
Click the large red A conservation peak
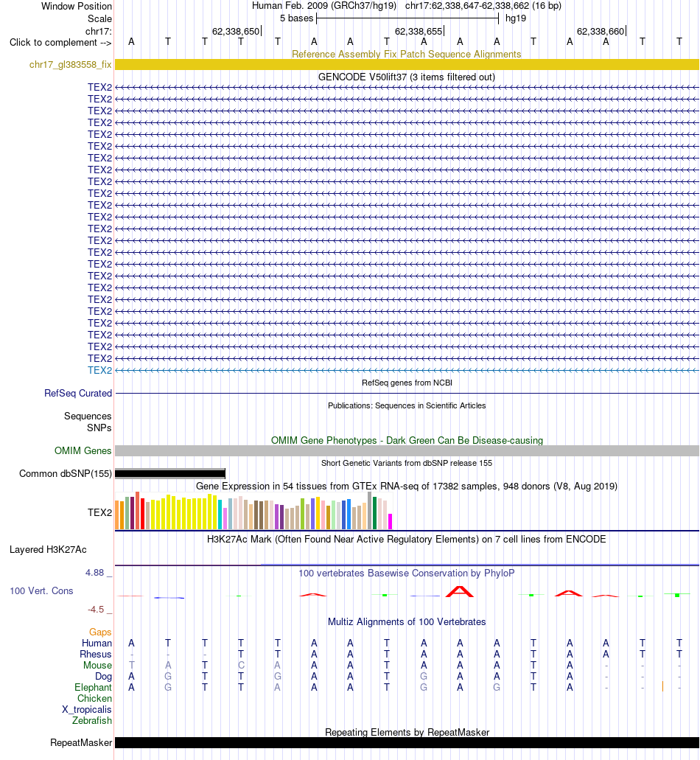(x=459, y=591)
